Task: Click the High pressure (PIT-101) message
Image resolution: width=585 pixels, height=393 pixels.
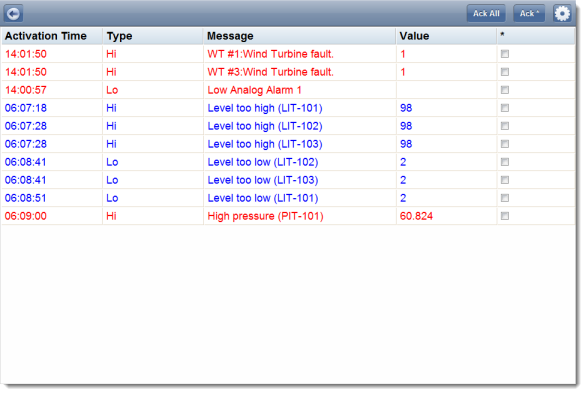Action: tap(265, 216)
